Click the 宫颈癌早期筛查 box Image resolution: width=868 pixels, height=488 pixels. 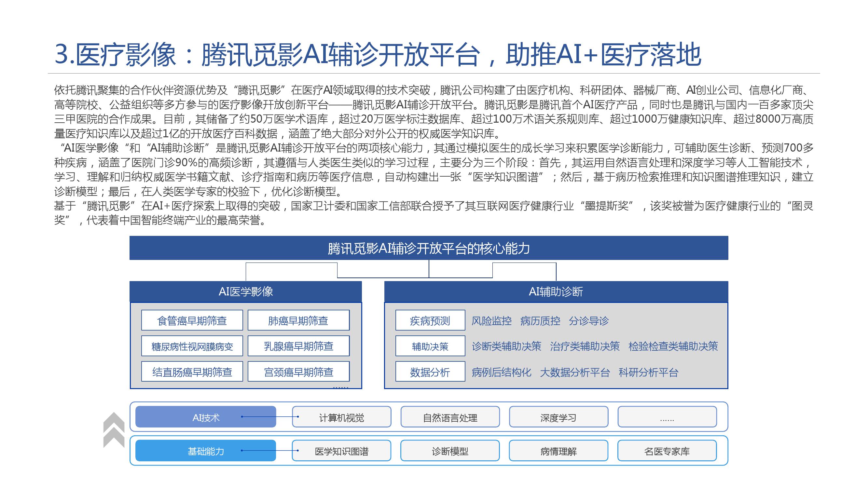[x=298, y=372]
